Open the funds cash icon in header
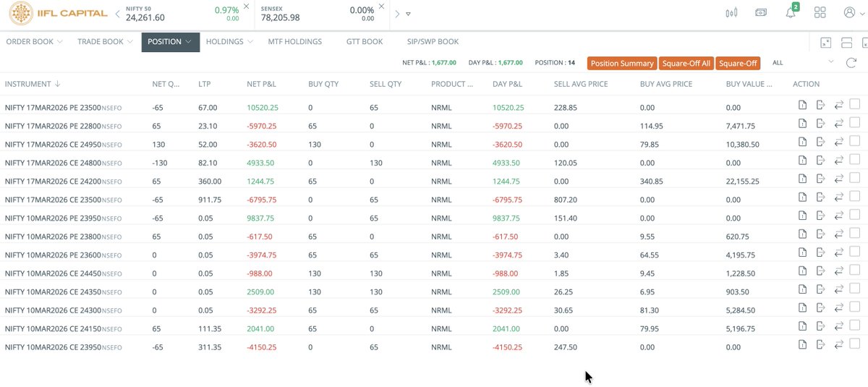 point(761,12)
